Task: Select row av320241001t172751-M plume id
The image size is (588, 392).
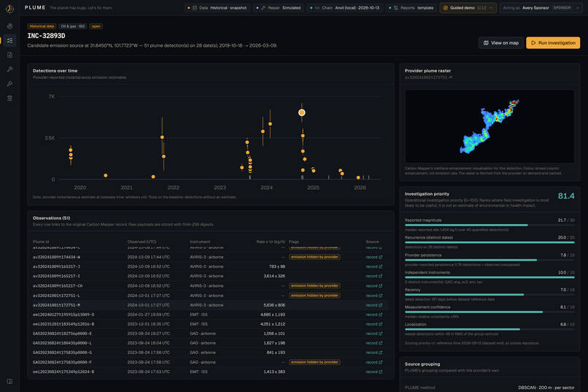Action: pos(56,305)
